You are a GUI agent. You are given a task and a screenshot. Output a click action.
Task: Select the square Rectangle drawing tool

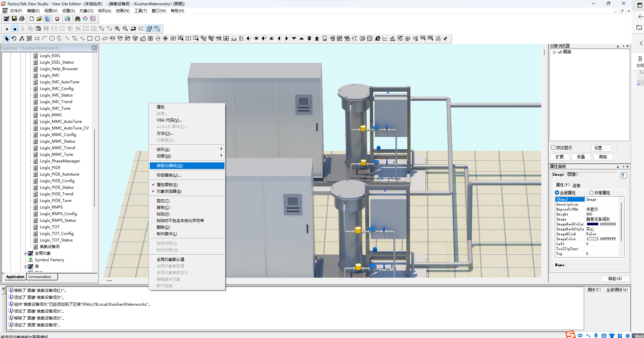(90, 39)
